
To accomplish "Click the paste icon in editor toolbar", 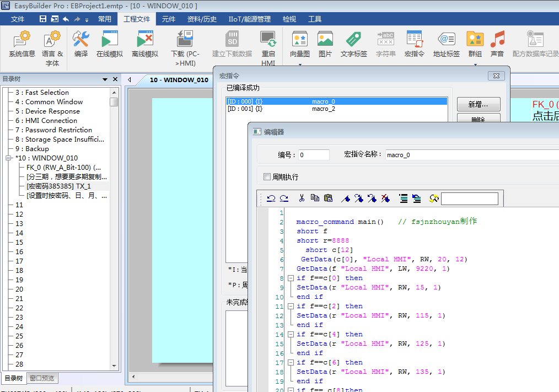I will [329, 198].
